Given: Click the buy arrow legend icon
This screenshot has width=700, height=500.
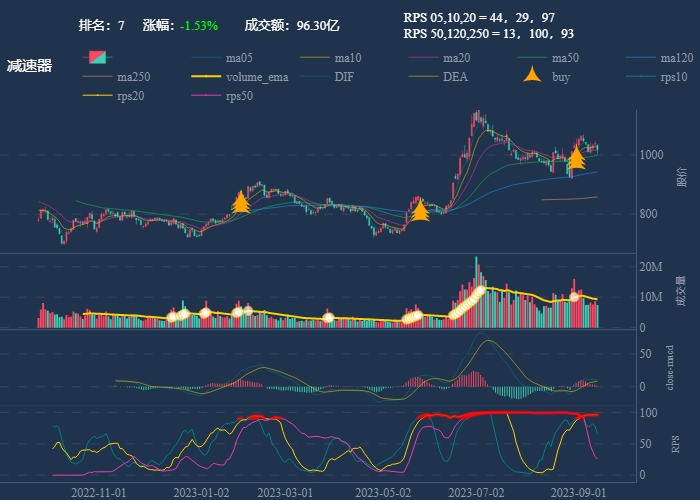Looking at the screenshot, I should [x=533, y=77].
